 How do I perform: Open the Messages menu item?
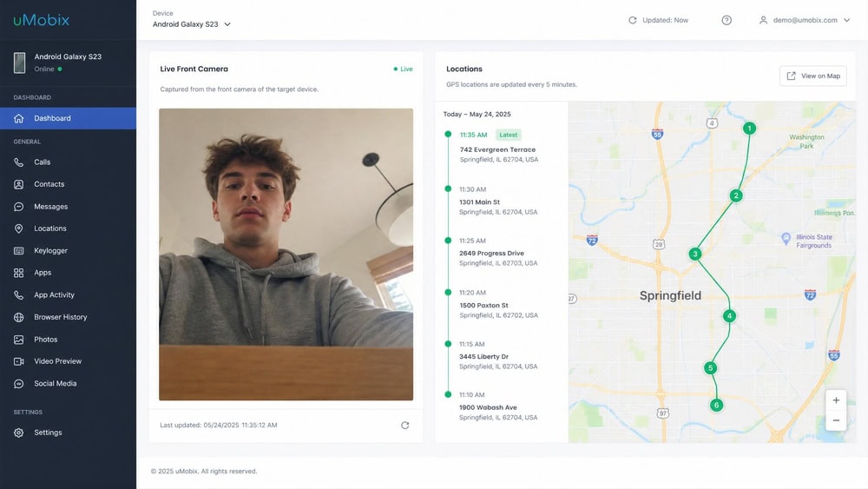tap(68, 207)
